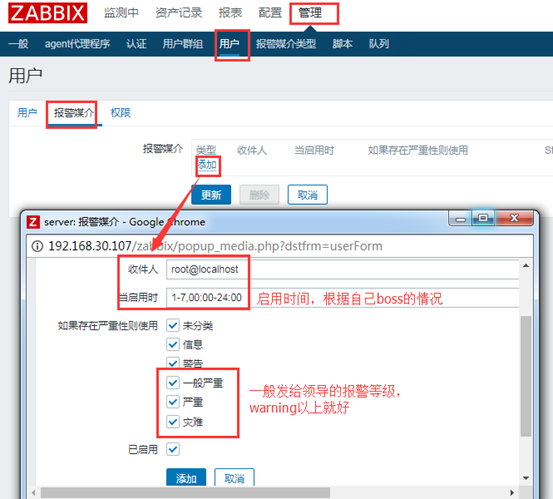Go to 脚本 submenu
This screenshot has height=499, width=553.
point(342,44)
